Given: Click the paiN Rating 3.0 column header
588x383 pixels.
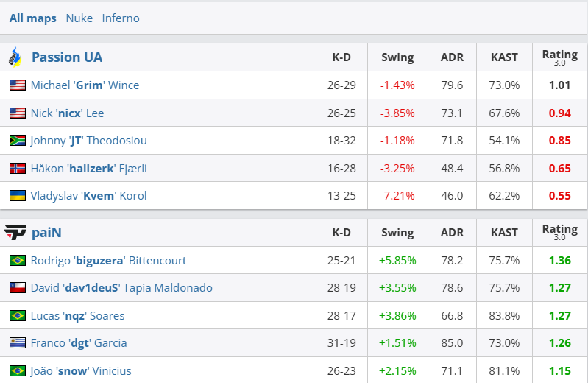Looking at the screenshot, I should (559, 233).
